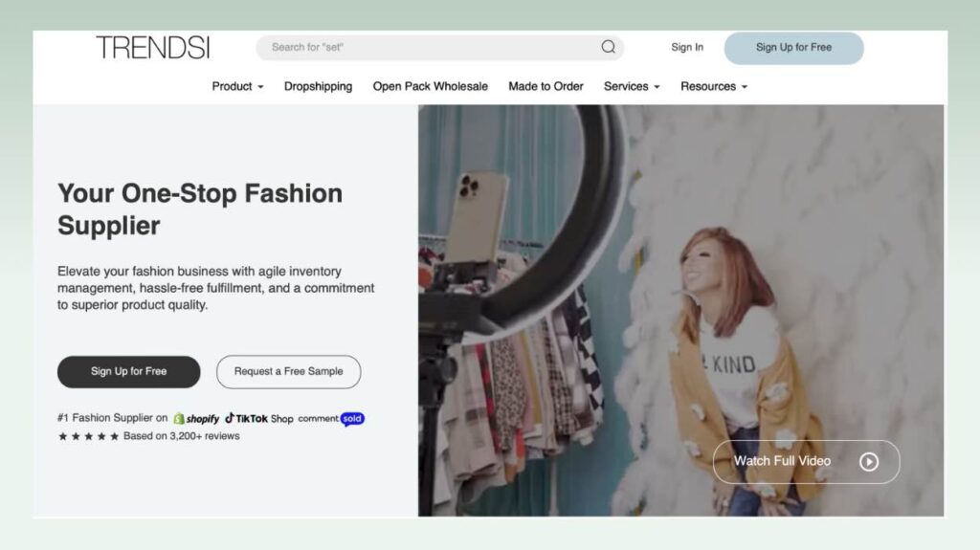The image size is (980, 550).
Task: Click the "Elevate your fashion business" paragraph
Action: [215, 288]
